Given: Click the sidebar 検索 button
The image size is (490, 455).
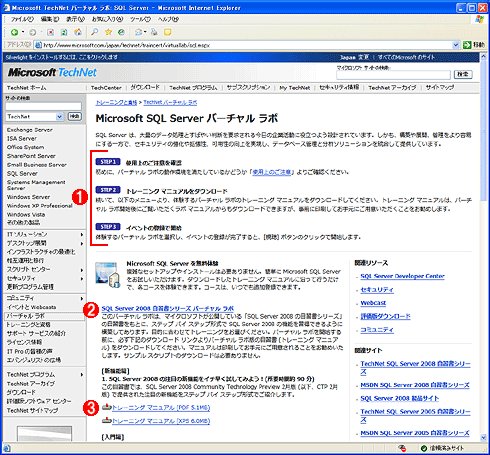Looking at the screenshot, I should pos(74,116).
